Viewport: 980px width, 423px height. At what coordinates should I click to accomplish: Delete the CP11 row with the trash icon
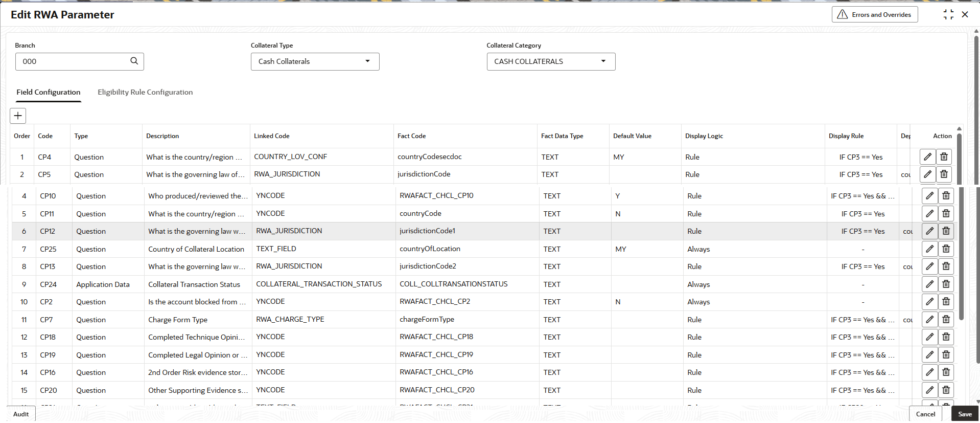[x=946, y=214]
